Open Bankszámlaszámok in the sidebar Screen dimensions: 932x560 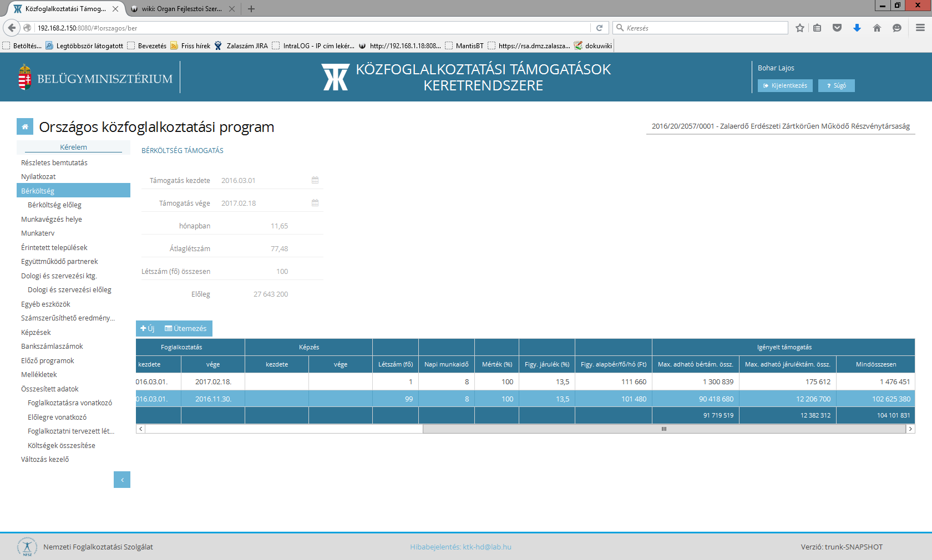tap(52, 346)
